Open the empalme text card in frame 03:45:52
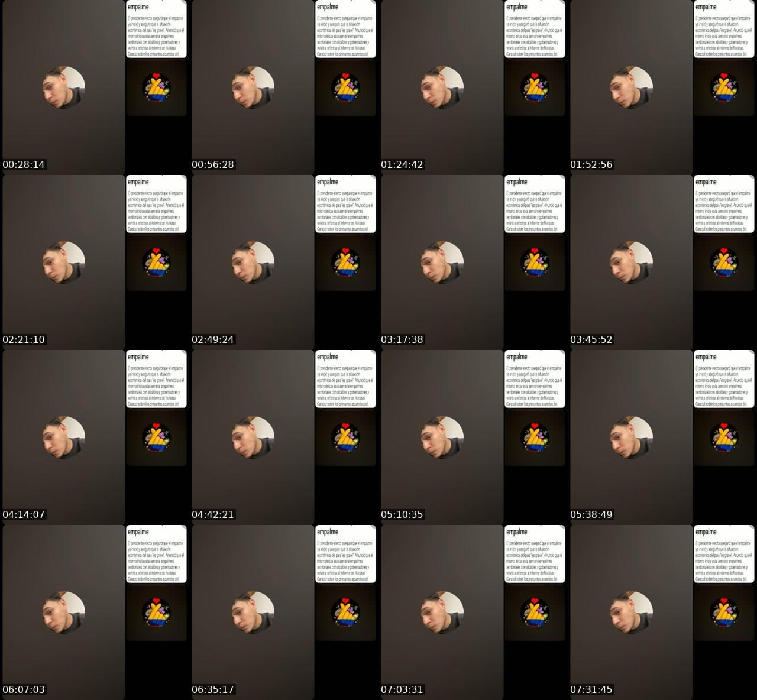 click(x=724, y=204)
